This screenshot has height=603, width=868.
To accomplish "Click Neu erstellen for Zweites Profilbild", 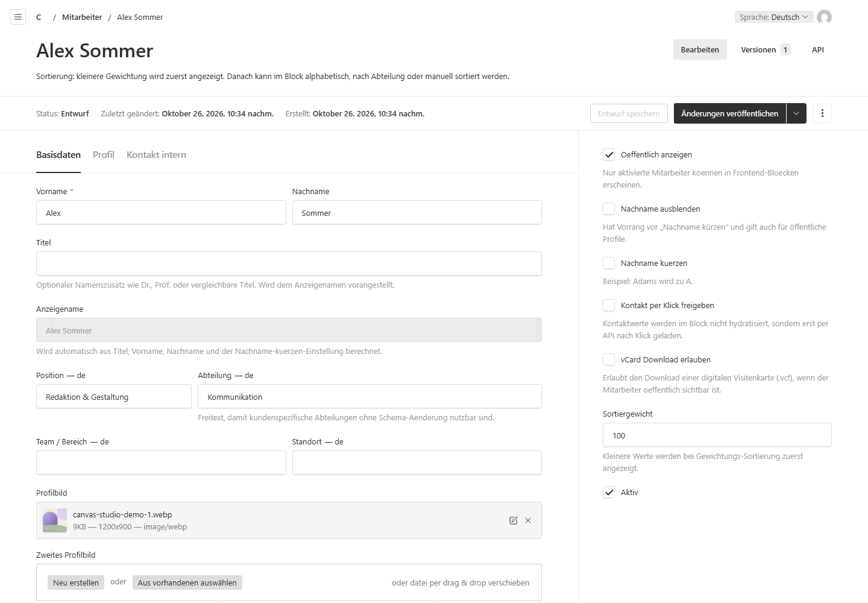I will point(76,582).
